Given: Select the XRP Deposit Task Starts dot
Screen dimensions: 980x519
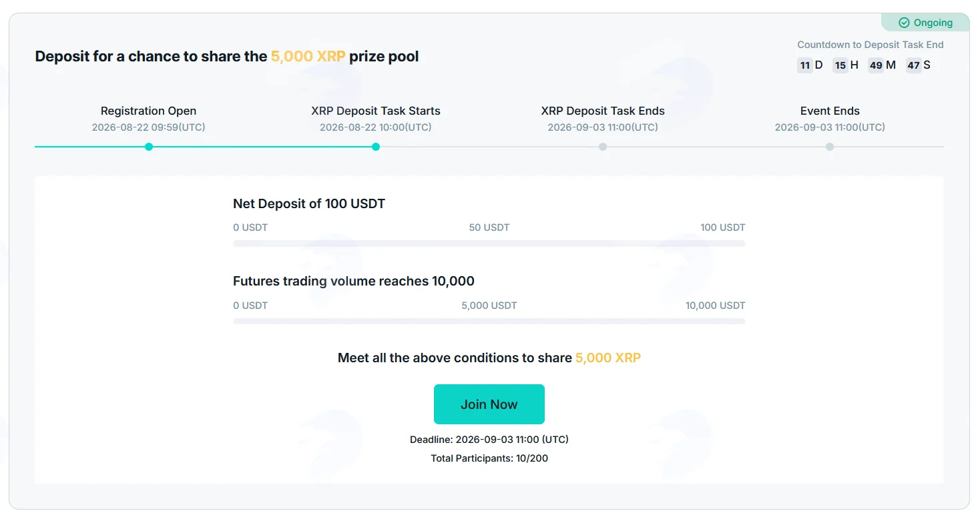Looking at the screenshot, I should [x=376, y=147].
